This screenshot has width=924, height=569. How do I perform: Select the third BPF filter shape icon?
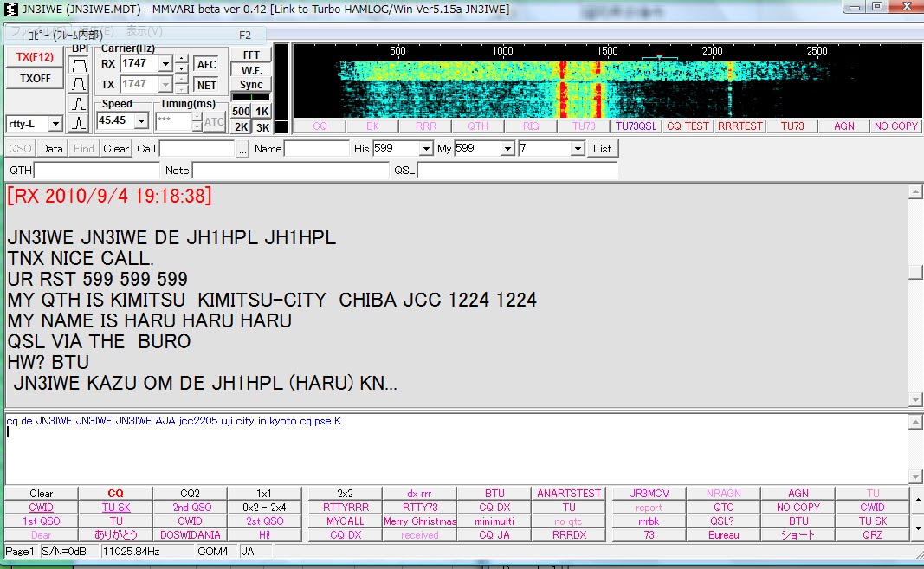79,104
